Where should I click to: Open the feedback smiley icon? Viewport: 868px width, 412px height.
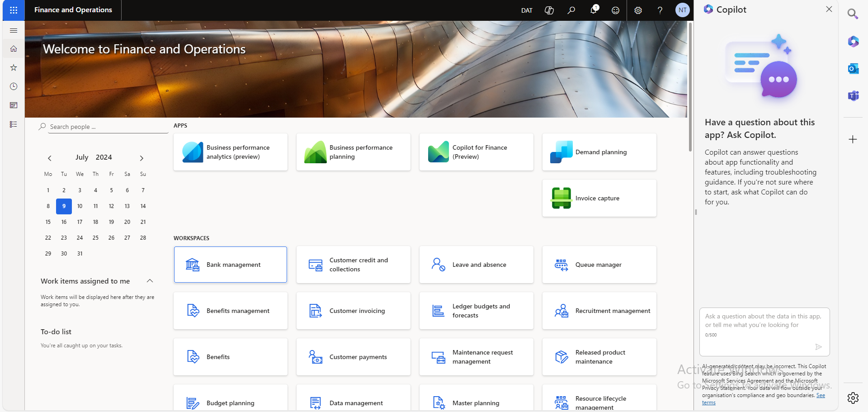(x=615, y=10)
